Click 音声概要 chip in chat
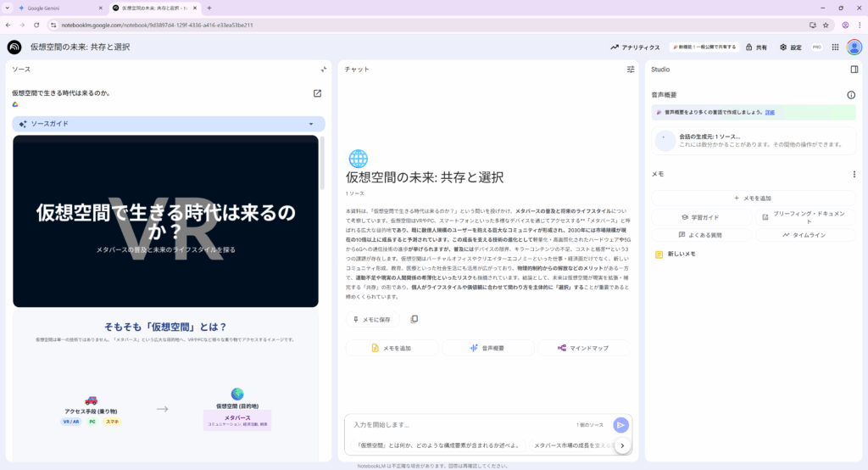868x470 pixels. point(487,348)
